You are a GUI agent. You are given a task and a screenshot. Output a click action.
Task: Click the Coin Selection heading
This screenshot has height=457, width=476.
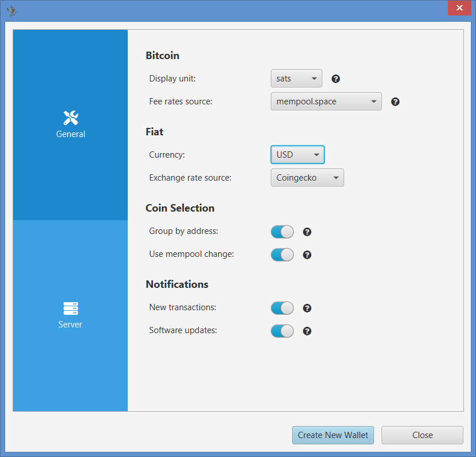point(180,208)
